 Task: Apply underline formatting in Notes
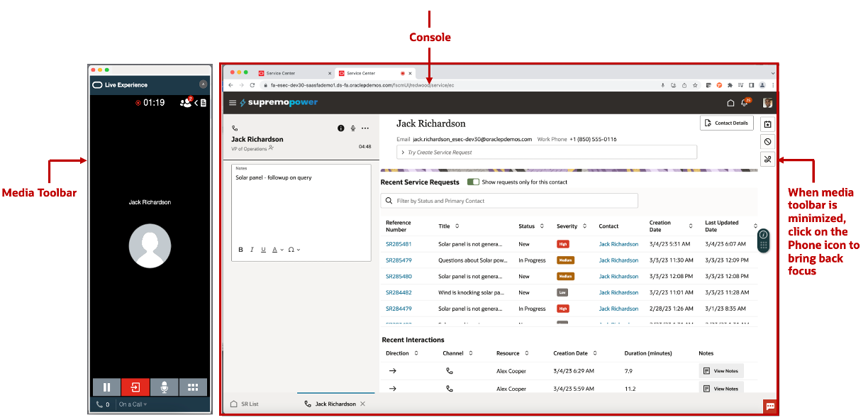point(263,250)
